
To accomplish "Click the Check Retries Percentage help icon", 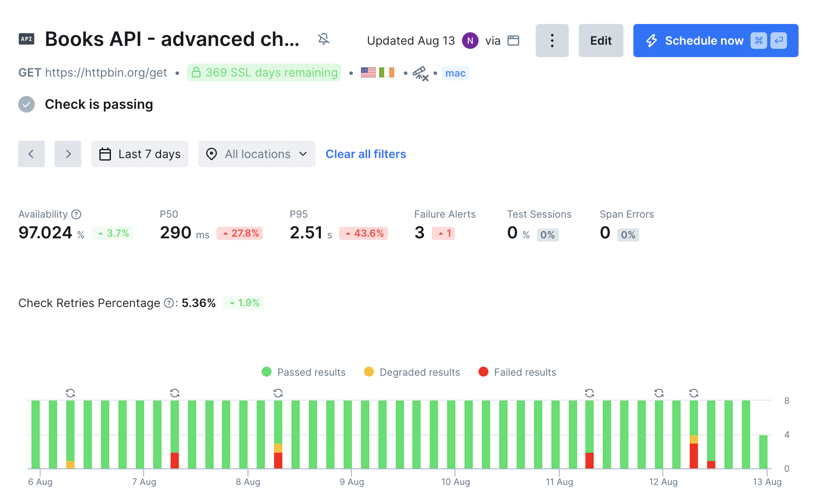I will click(169, 303).
